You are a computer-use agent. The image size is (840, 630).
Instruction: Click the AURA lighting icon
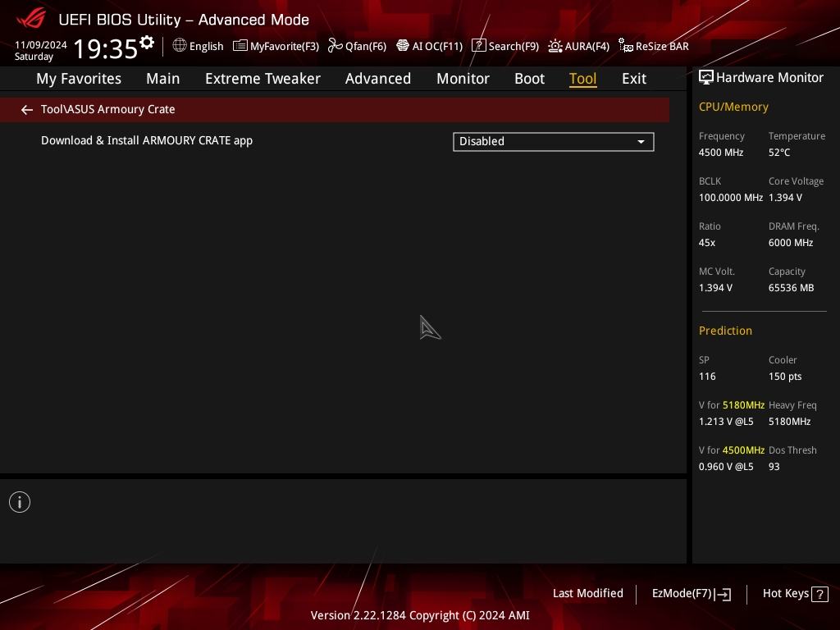pyautogui.click(x=555, y=46)
